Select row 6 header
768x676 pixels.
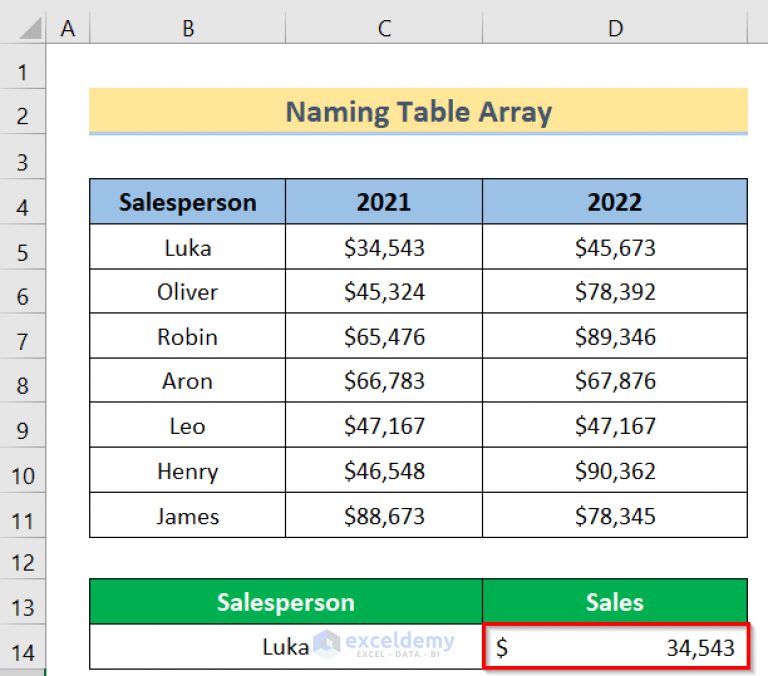pos(23,291)
